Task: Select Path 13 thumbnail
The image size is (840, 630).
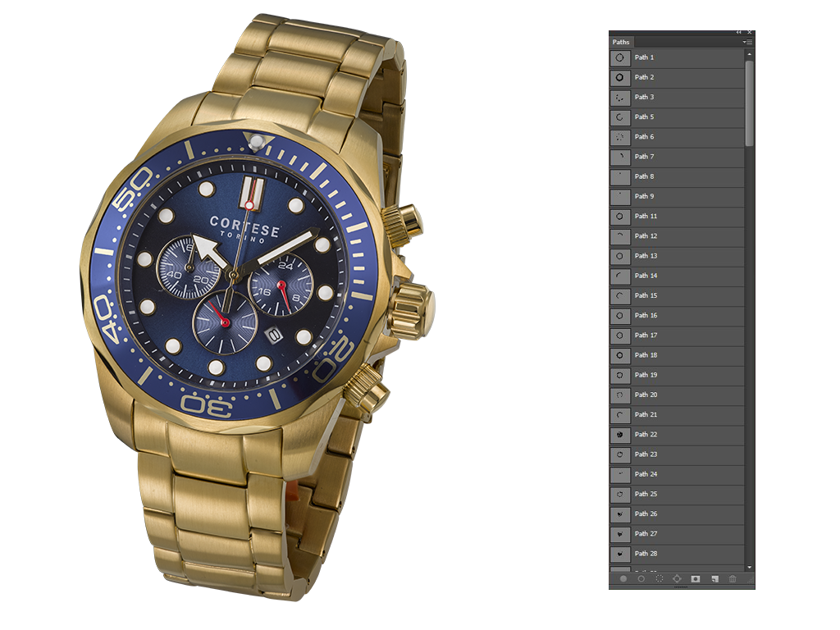Action: (620, 256)
